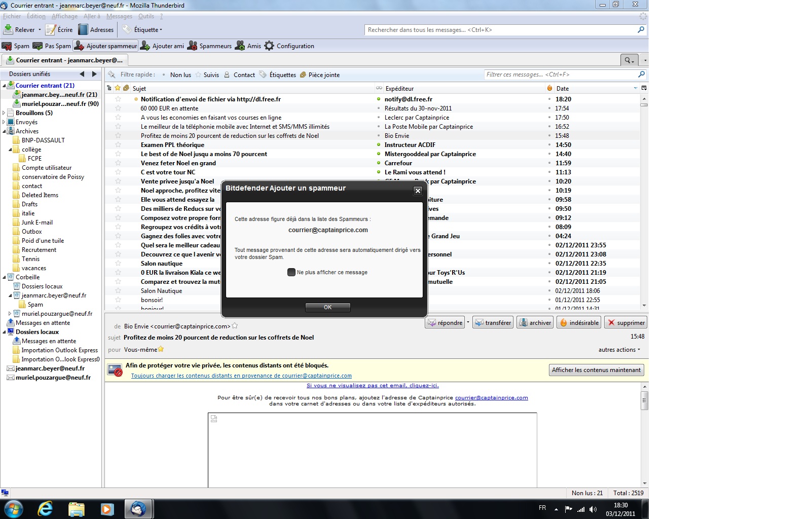Click the Relever mail toolbar icon
This screenshot has width=812, height=519.
[9, 29]
